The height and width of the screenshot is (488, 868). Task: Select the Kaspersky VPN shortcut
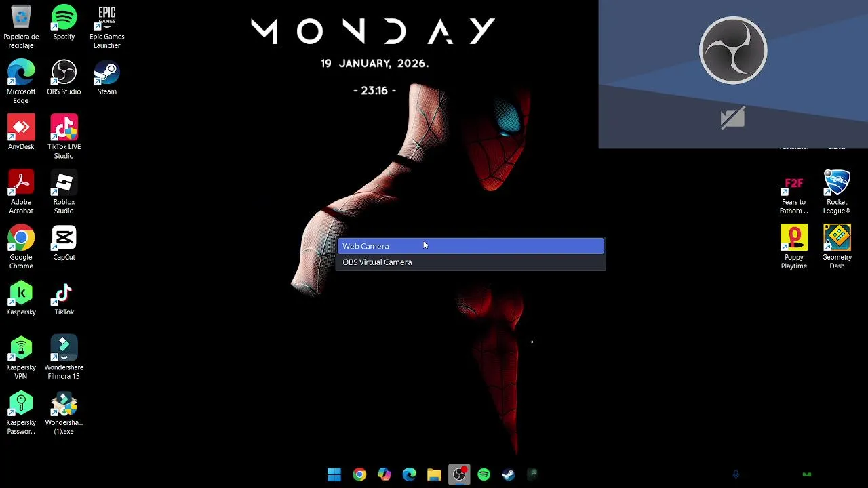point(21,358)
